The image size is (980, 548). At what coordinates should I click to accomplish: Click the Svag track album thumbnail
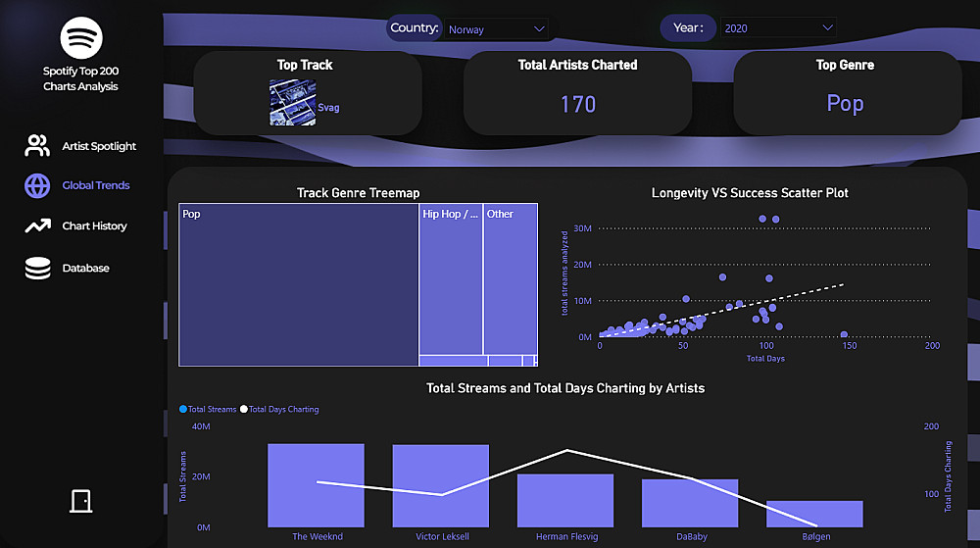[x=292, y=103]
